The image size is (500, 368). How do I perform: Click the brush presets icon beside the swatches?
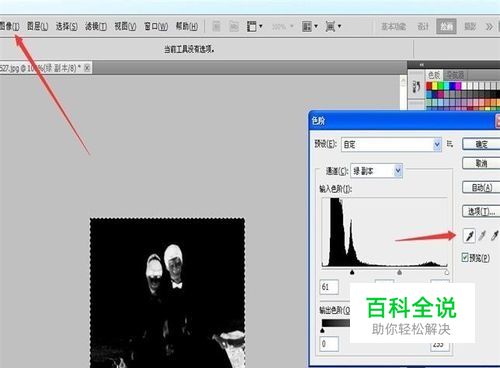click(416, 87)
